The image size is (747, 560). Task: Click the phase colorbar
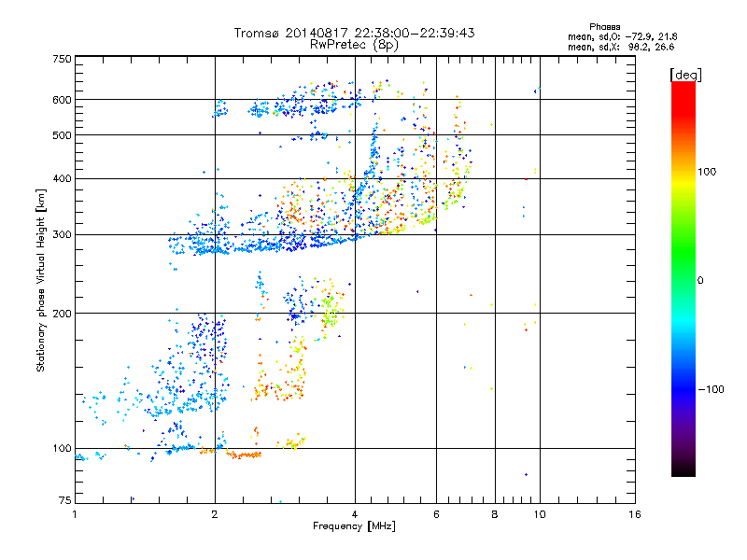[x=684, y=278]
